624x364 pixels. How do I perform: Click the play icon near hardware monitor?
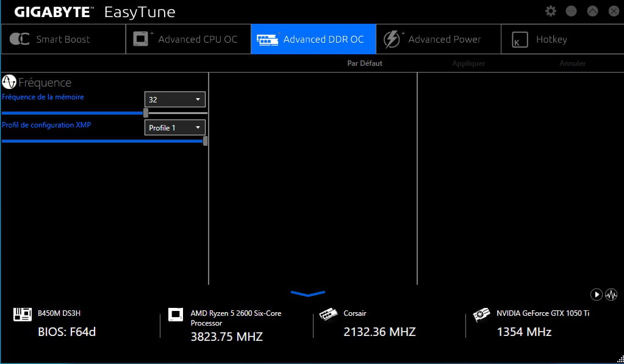[596, 294]
